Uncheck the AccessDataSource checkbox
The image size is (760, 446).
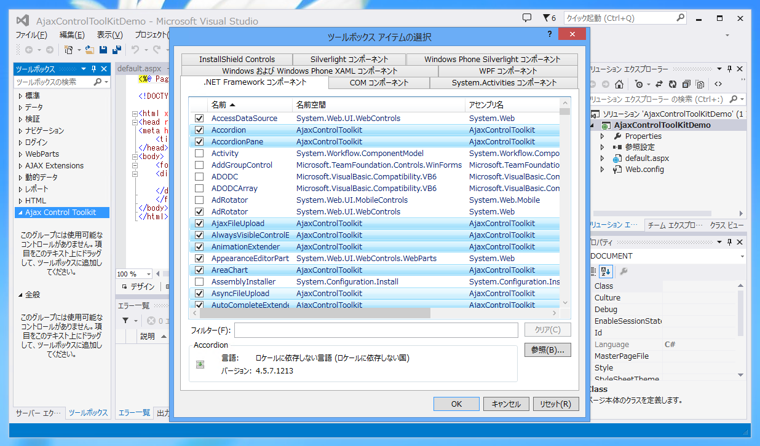point(199,118)
